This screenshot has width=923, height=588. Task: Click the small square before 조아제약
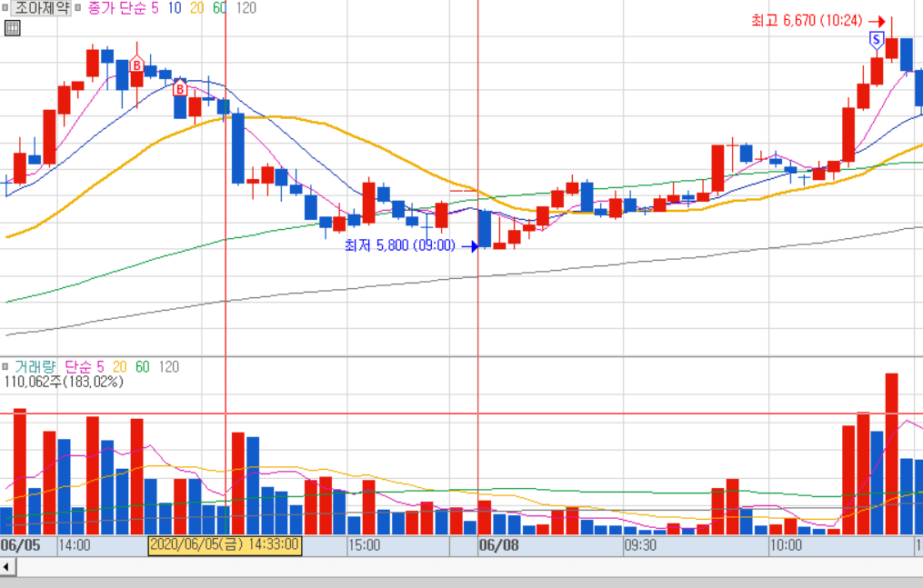pos(5,7)
